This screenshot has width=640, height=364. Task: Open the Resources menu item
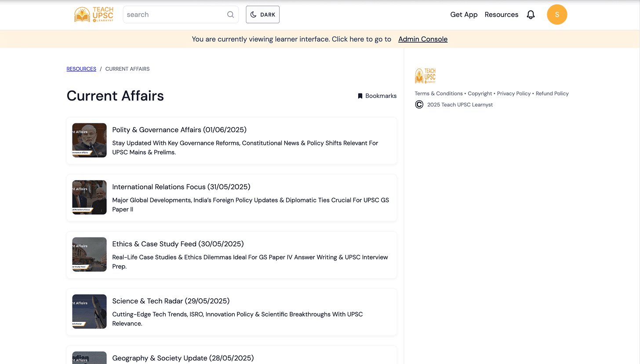point(501,14)
